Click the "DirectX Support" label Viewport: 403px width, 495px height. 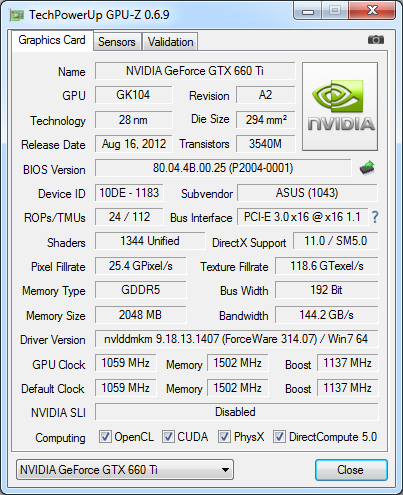tap(249, 243)
